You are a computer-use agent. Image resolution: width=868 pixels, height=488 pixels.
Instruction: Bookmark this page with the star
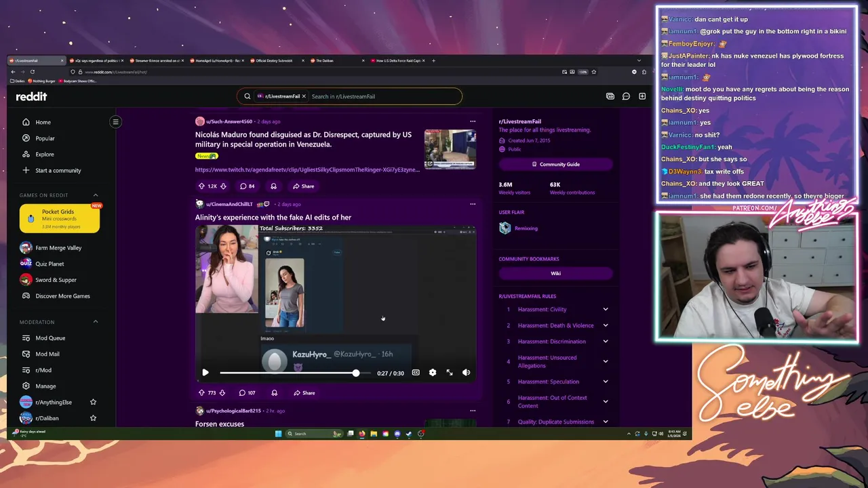(x=594, y=72)
